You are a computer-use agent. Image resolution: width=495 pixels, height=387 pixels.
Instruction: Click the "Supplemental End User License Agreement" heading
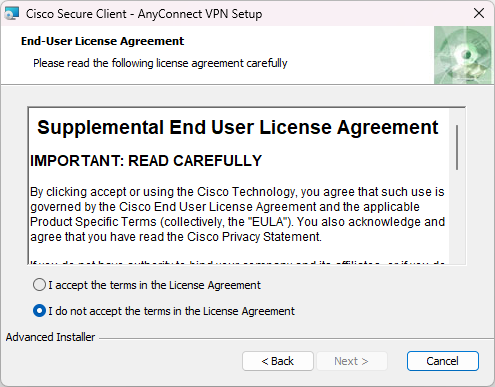(x=238, y=127)
